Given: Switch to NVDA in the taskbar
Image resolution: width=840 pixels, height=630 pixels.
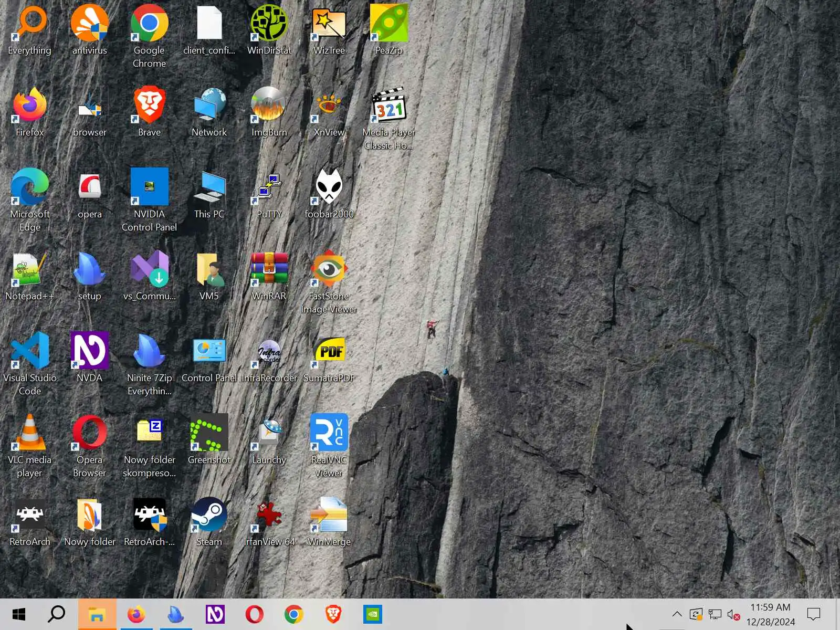Looking at the screenshot, I should (x=215, y=614).
